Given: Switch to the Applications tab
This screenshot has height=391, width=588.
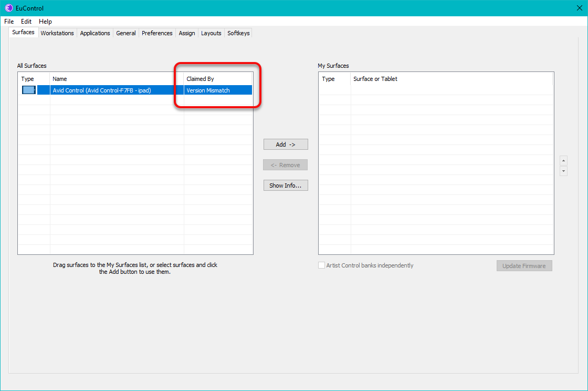Looking at the screenshot, I should (x=95, y=33).
